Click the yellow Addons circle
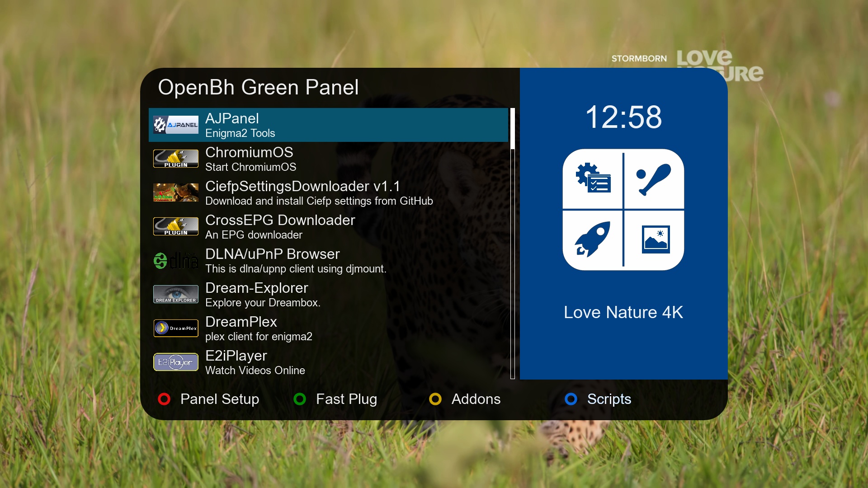The image size is (868, 488). click(x=435, y=399)
